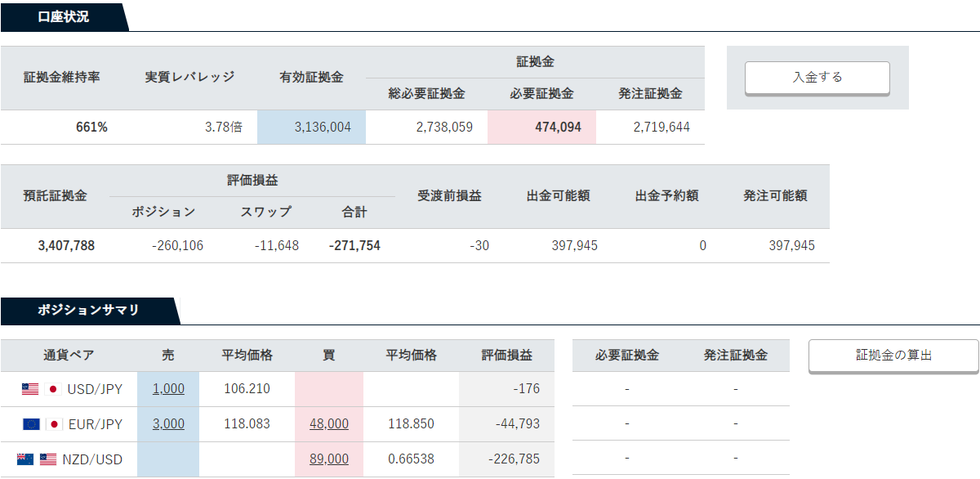The image size is (980, 479).
Task: Click the leverage value 3.78倍
Action: click(224, 127)
